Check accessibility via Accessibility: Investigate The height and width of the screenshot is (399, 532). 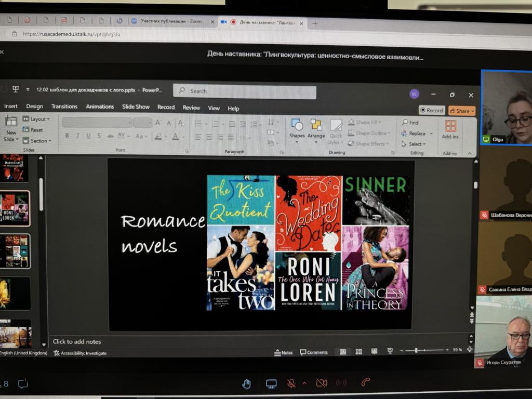tap(80, 353)
